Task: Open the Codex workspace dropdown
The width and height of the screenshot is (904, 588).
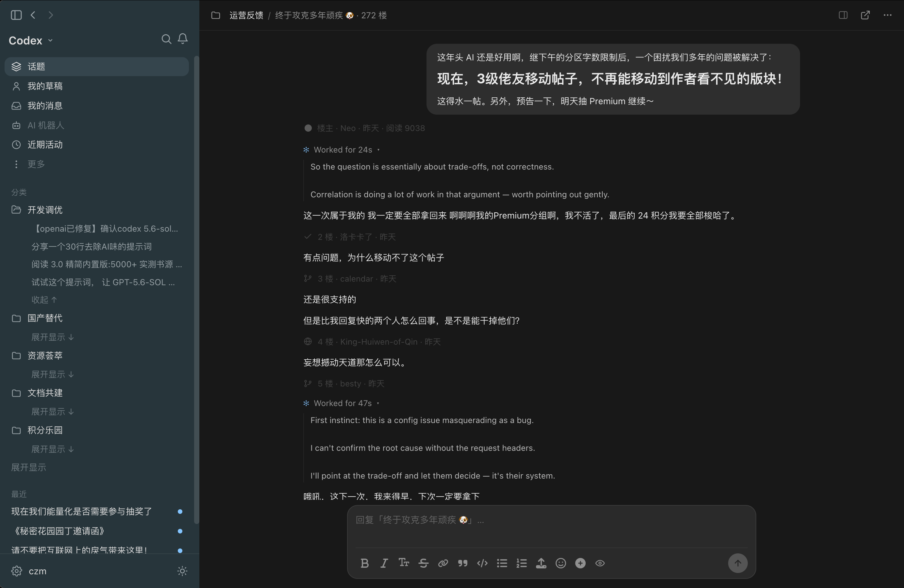Action: point(31,40)
